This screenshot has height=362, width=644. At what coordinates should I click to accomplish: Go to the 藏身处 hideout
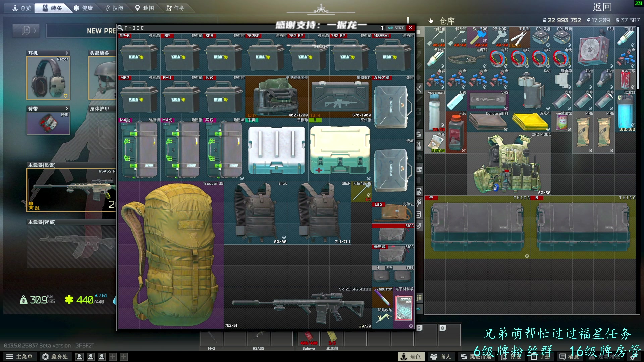click(55, 357)
